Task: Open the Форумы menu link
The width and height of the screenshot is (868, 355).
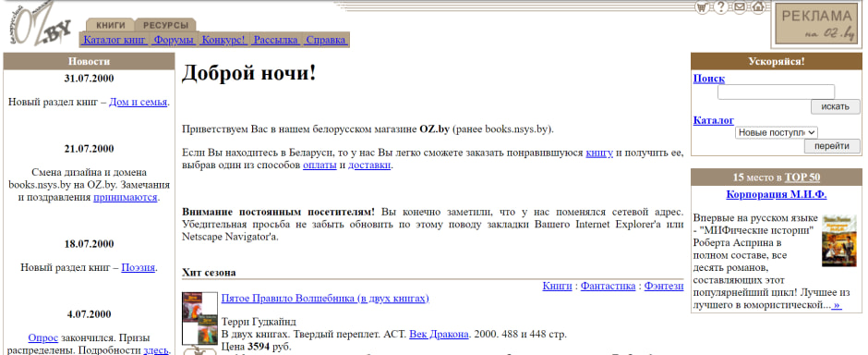Action: tap(174, 40)
